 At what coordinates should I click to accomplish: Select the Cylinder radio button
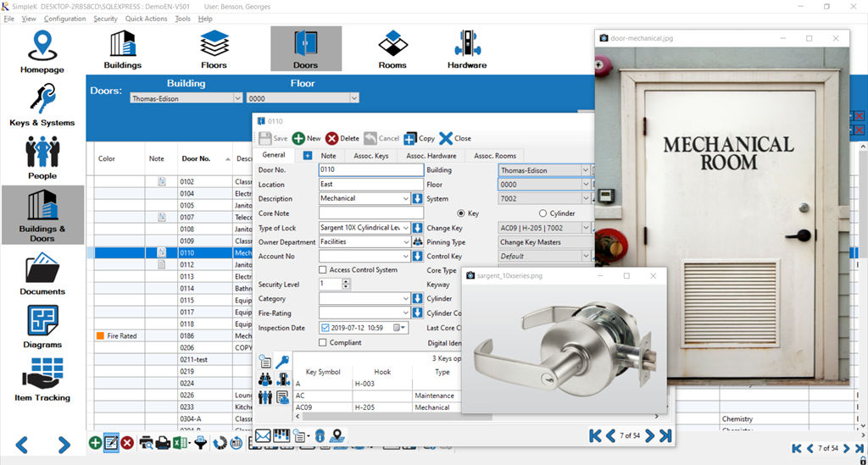(x=543, y=213)
